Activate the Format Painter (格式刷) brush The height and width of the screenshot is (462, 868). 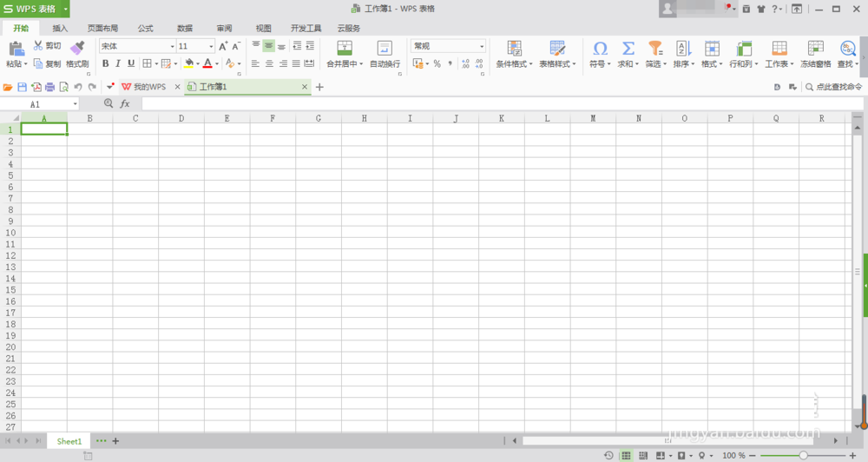point(77,48)
